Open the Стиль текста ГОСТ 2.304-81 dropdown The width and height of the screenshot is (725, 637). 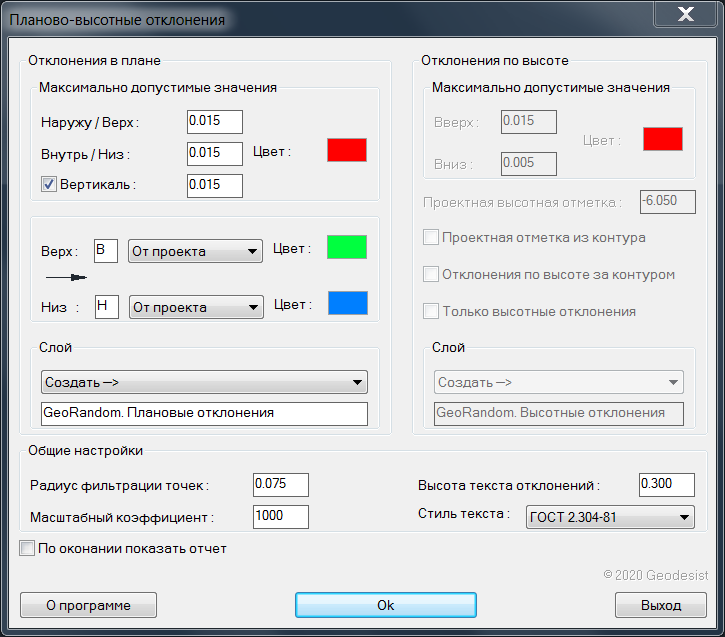click(609, 517)
